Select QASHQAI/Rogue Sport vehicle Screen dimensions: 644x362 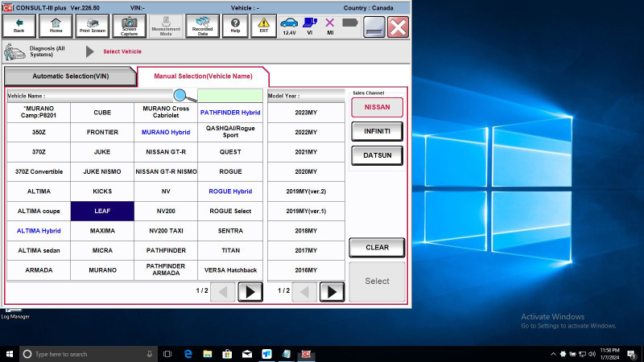pos(230,132)
